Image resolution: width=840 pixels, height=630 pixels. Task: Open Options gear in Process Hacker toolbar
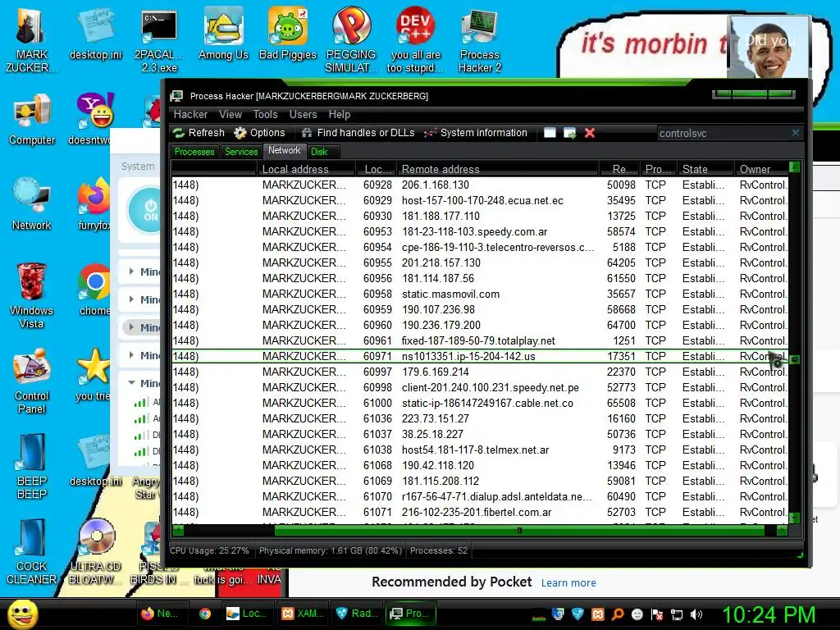[260, 133]
